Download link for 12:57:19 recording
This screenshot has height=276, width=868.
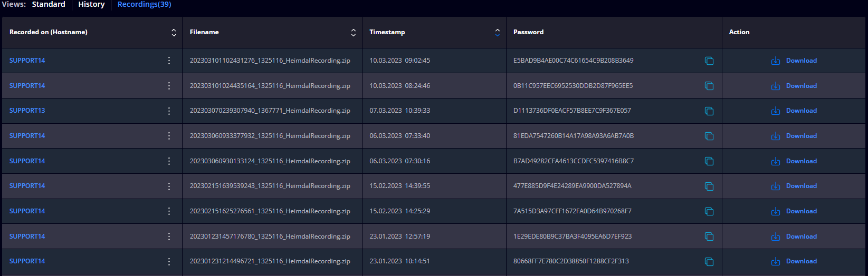pos(802,236)
